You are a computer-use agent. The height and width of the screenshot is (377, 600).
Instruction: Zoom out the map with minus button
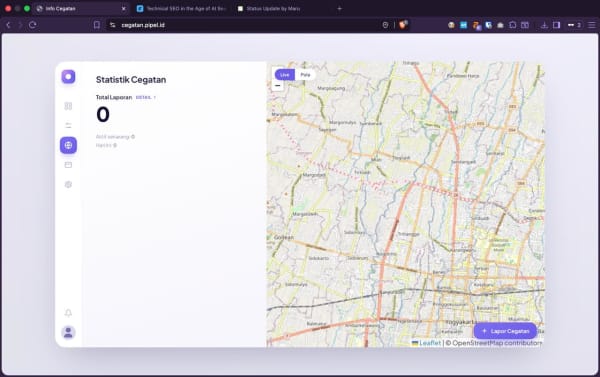278,86
